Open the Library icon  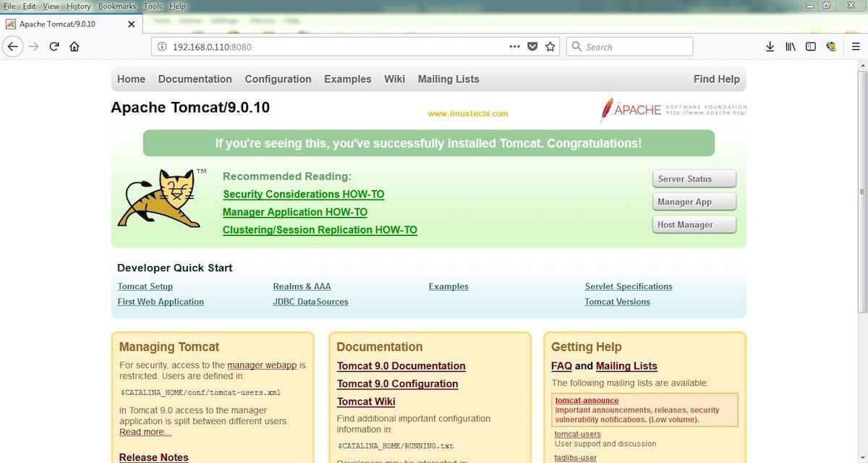[791, 46]
